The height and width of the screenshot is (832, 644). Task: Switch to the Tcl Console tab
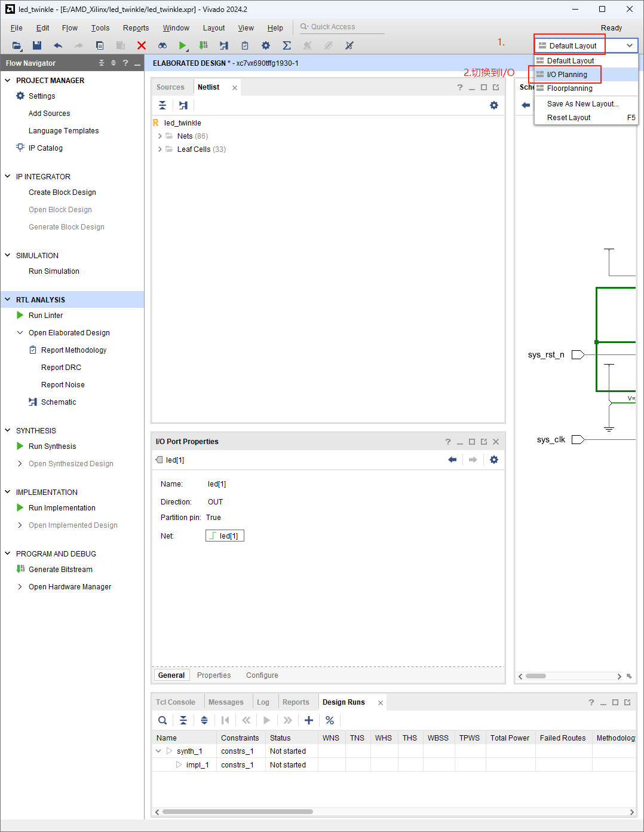[176, 702]
